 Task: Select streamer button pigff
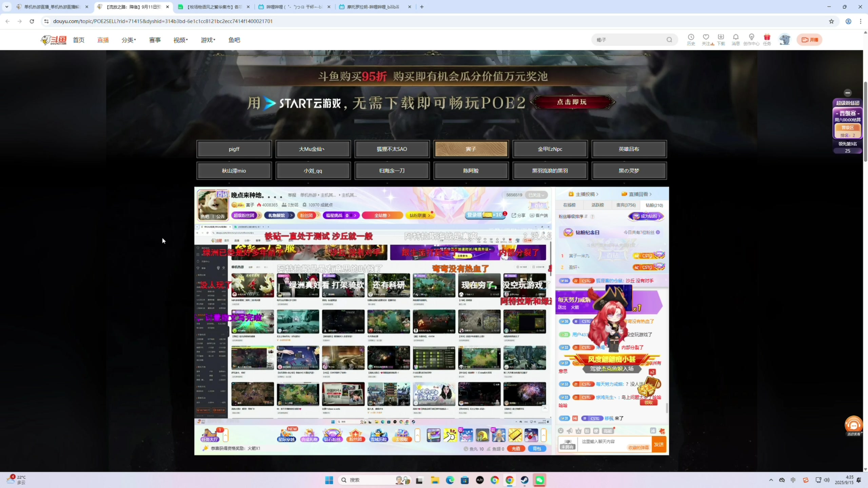click(234, 149)
